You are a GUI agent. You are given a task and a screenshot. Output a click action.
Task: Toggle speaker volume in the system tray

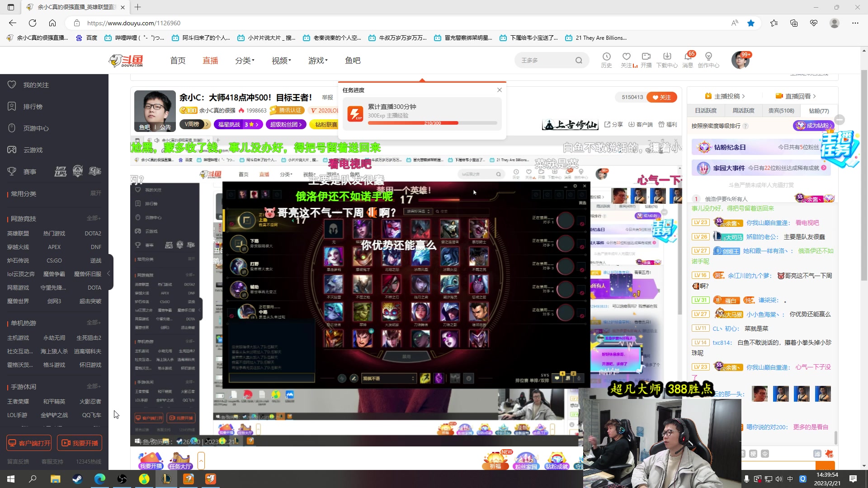click(778, 479)
